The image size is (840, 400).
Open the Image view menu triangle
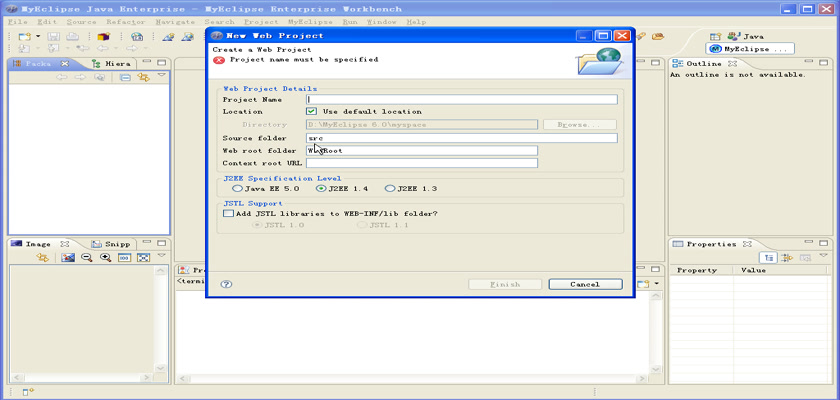pos(161,255)
